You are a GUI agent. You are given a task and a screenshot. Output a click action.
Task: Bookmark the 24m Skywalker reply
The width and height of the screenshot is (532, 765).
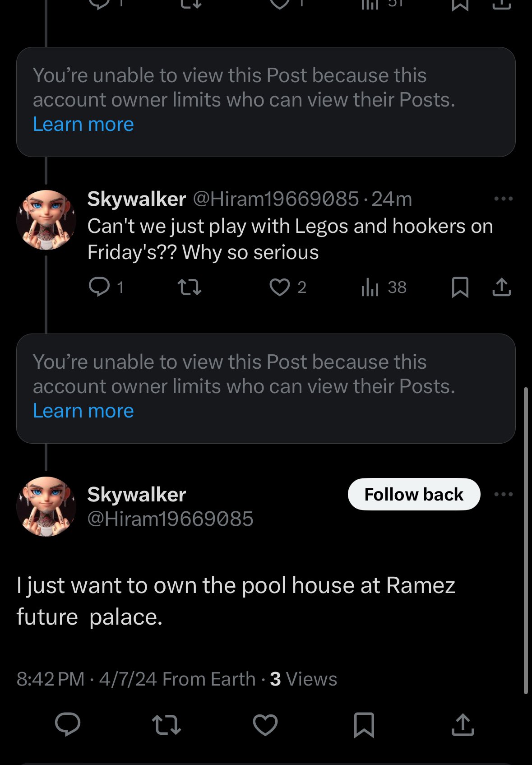coord(460,287)
